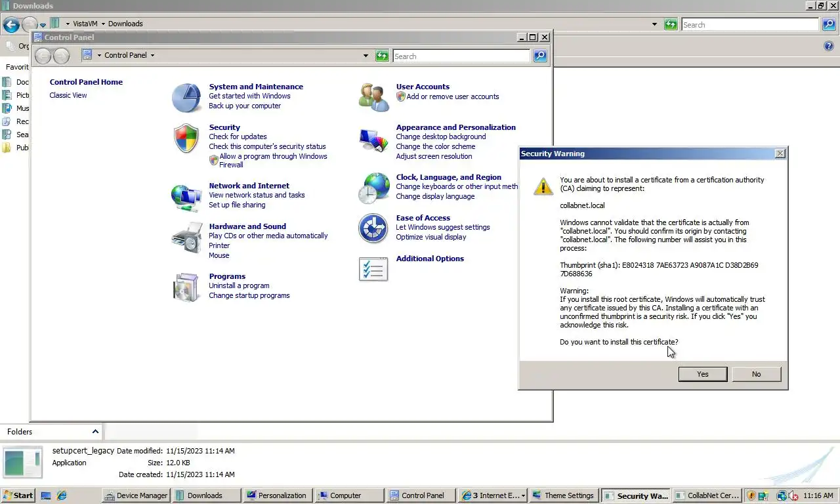Open the Programs category icon

click(x=186, y=287)
